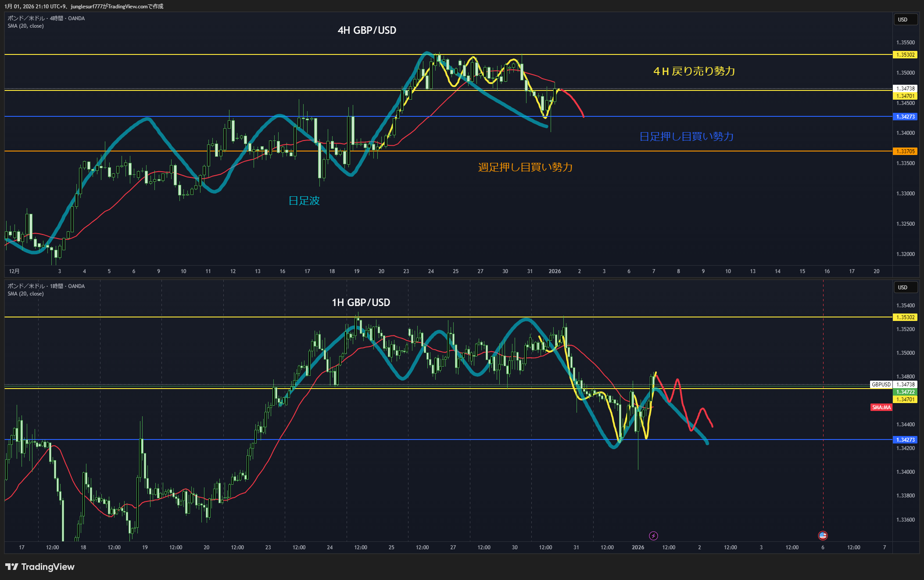
Task: Click the blue 1.34273 label on 4H chart
Action: coord(905,117)
